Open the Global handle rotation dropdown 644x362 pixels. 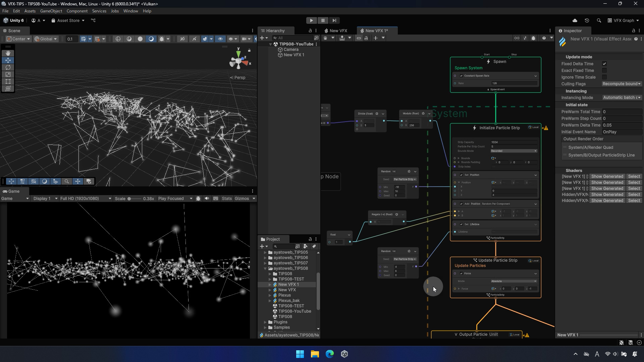pyautogui.click(x=46, y=39)
